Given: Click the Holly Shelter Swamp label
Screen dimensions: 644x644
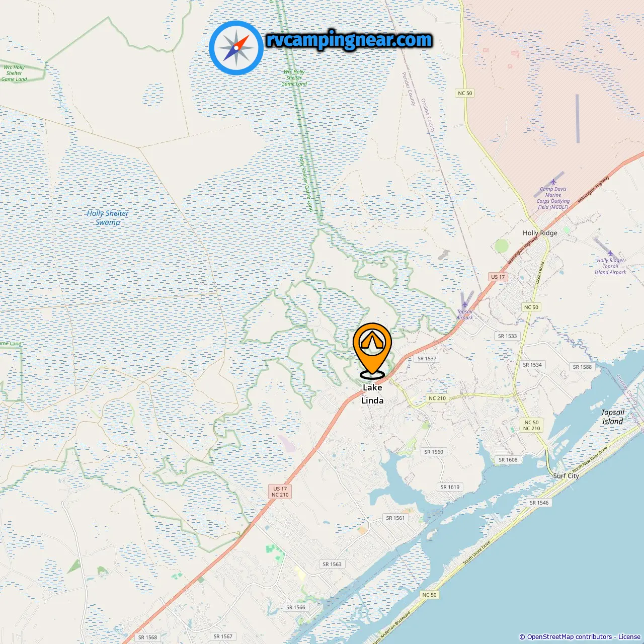Looking at the screenshot, I should (108, 218).
